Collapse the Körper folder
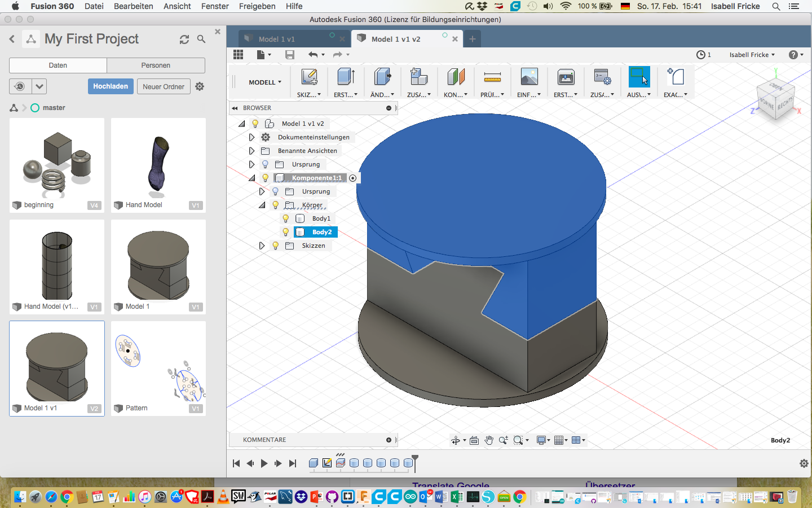Image resolution: width=812 pixels, height=508 pixels. coord(262,205)
